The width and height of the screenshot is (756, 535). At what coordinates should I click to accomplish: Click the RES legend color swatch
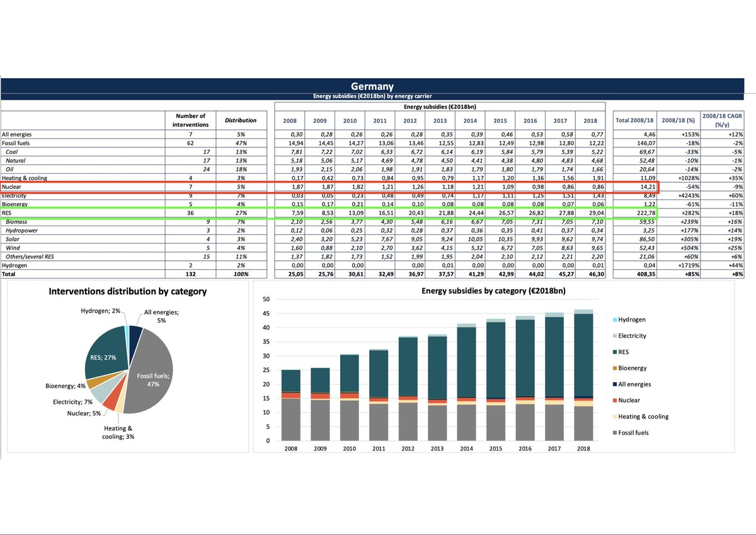(x=615, y=352)
